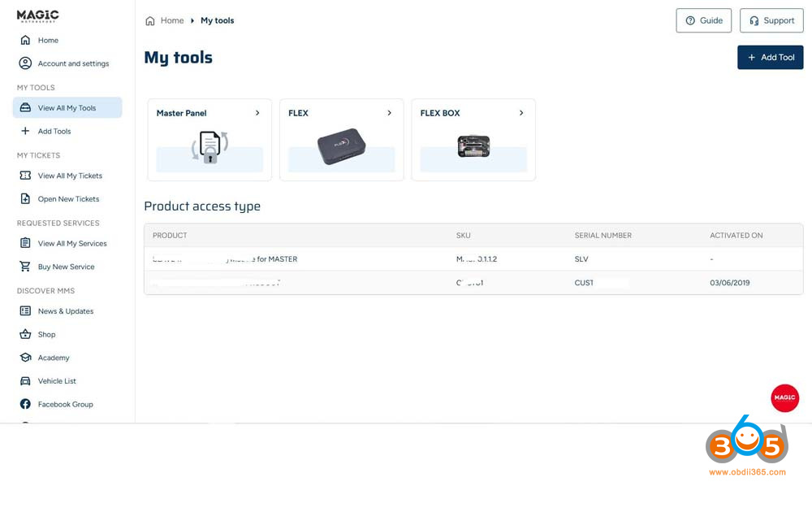Click the FLEX BOX device image
The width and height of the screenshot is (812, 508).
pyautogui.click(x=473, y=146)
